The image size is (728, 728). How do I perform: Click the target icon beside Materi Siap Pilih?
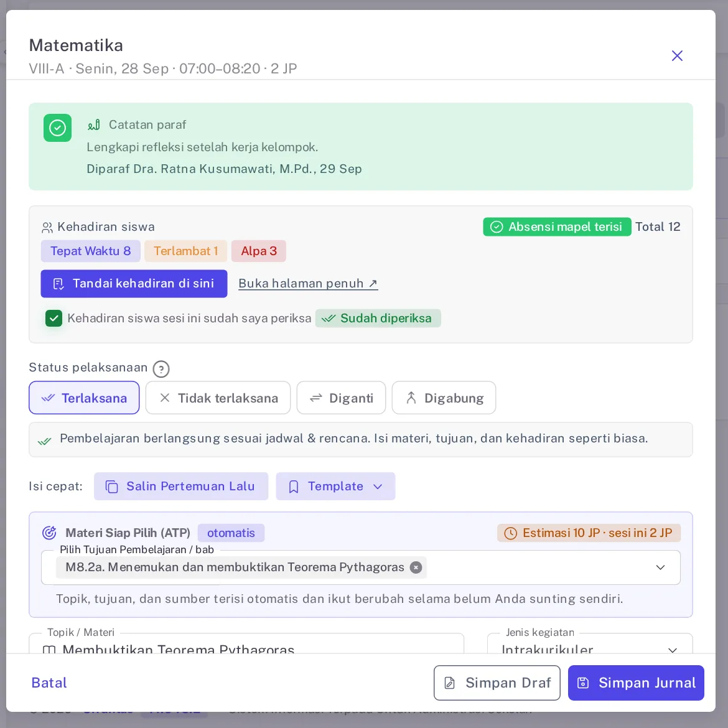(x=49, y=533)
